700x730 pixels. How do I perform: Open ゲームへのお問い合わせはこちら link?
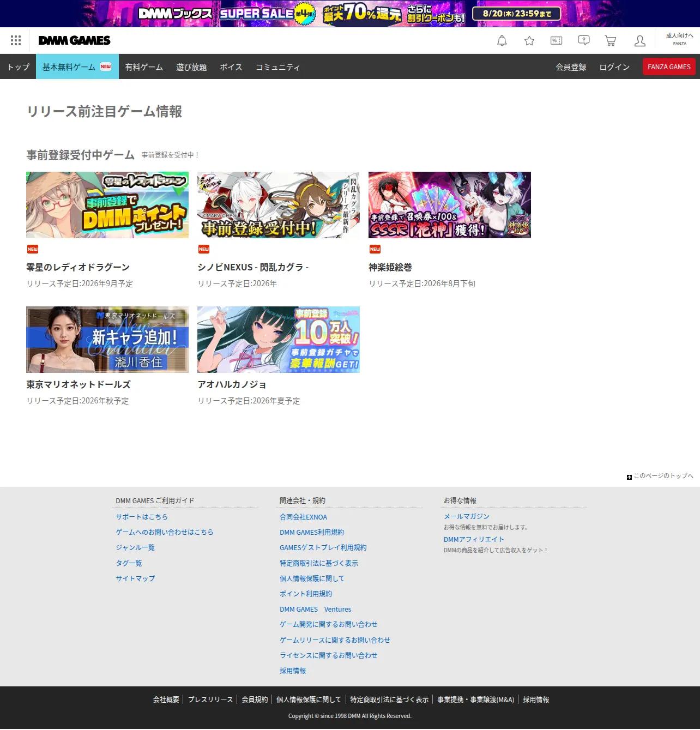pos(165,532)
